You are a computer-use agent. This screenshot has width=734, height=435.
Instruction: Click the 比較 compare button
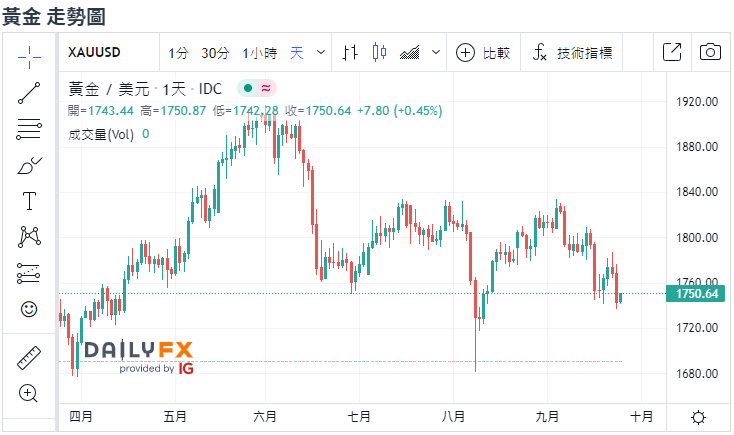[483, 52]
